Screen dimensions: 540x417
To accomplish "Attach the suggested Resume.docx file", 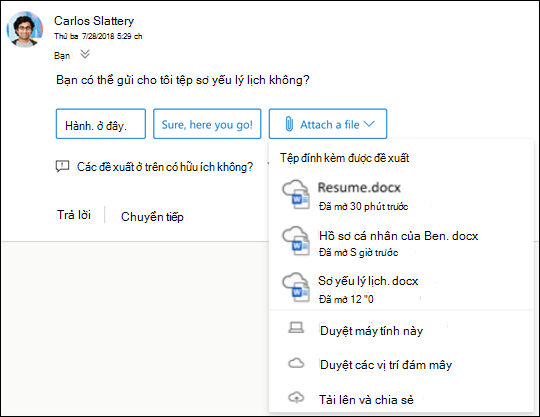I will point(401,195).
